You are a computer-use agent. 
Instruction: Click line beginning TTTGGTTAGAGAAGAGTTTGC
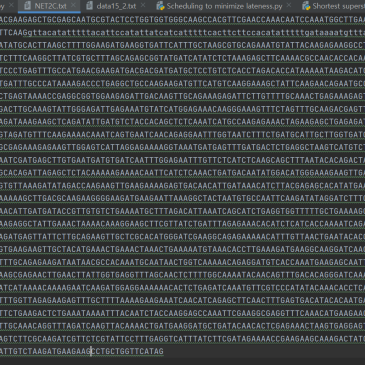[x=182, y=300]
